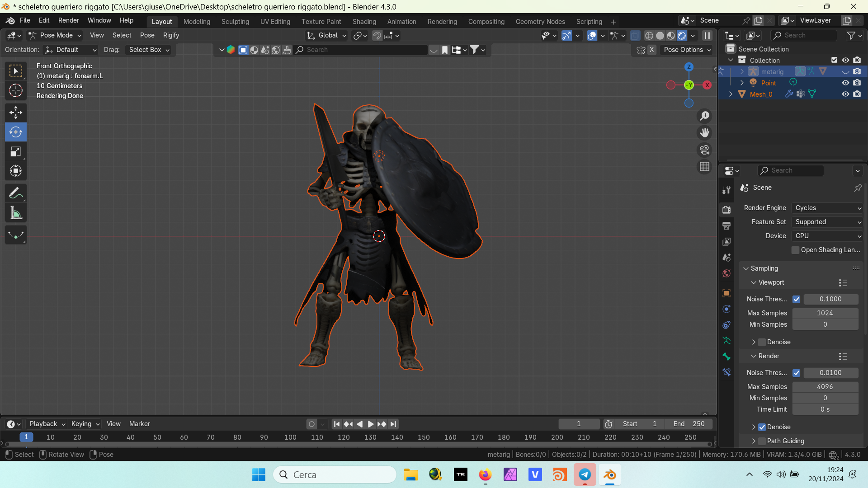Open the Rigify menu
Screen dimensions: 868x488
click(171, 35)
